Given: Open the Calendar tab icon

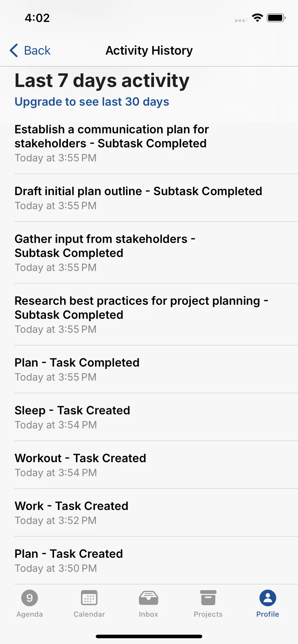Looking at the screenshot, I should tap(89, 598).
